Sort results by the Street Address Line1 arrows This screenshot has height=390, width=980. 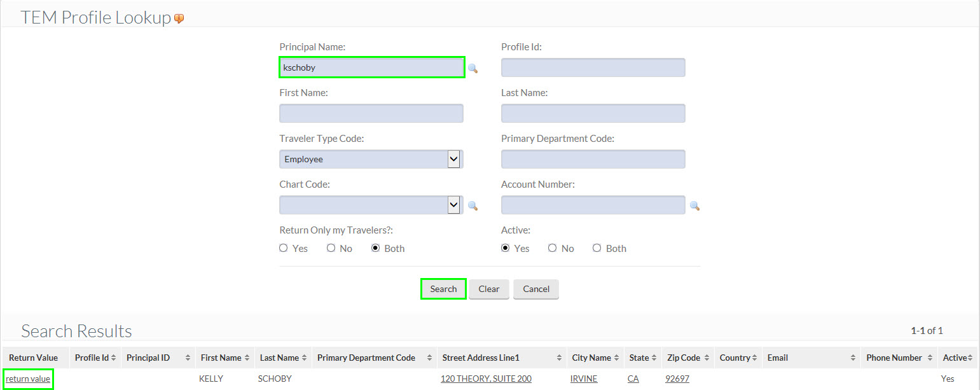click(x=559, y=358)
